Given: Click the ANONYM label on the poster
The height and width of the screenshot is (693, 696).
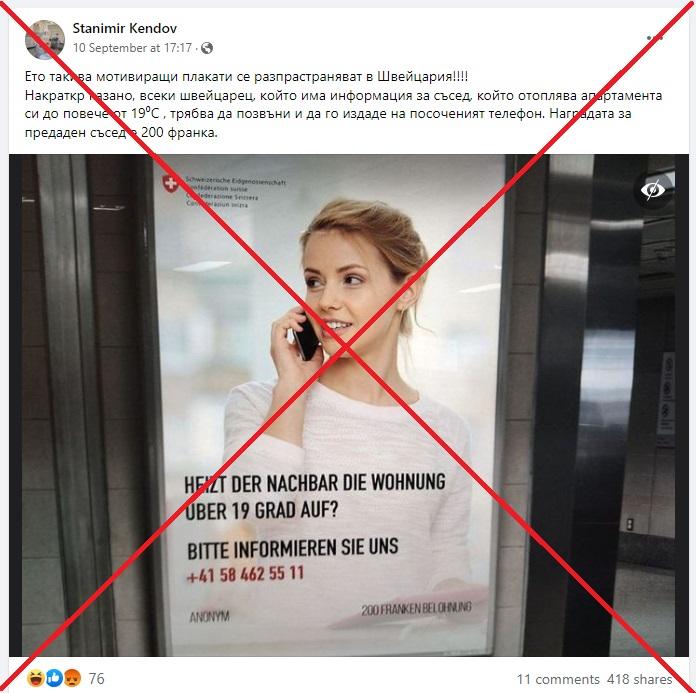Looking at the screenshot, I should point(210,617).
